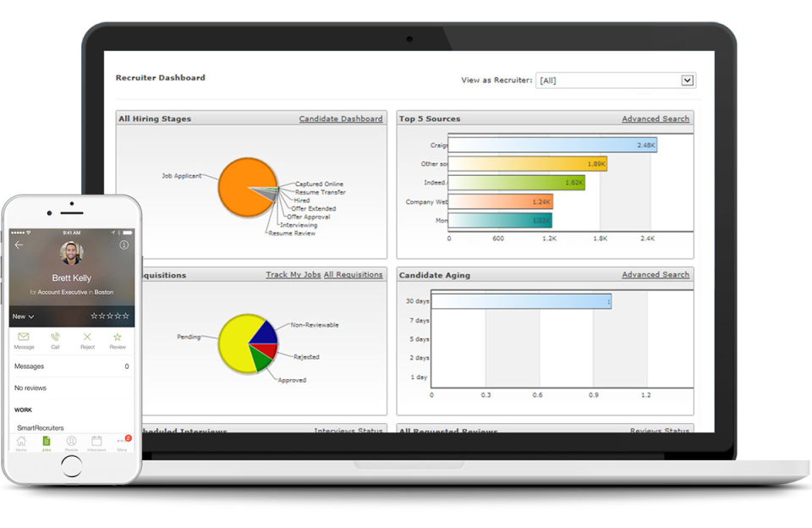Tap the Call phone icon

pos(56,337)
